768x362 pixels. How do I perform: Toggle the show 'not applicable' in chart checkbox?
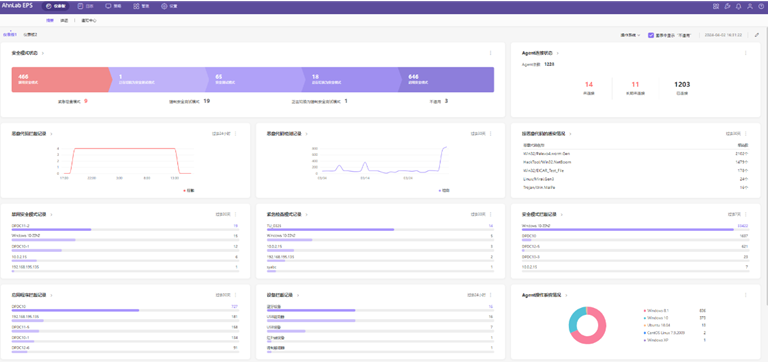click(x=651, y=35)
